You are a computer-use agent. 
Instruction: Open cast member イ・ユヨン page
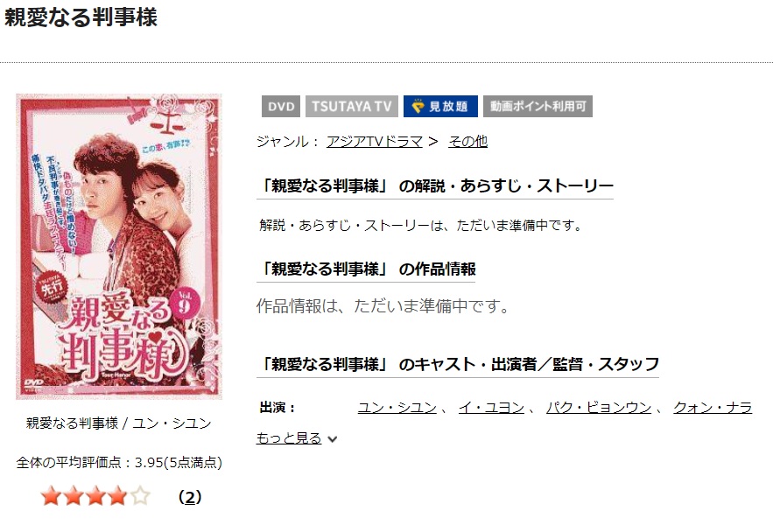coord(491,408)
